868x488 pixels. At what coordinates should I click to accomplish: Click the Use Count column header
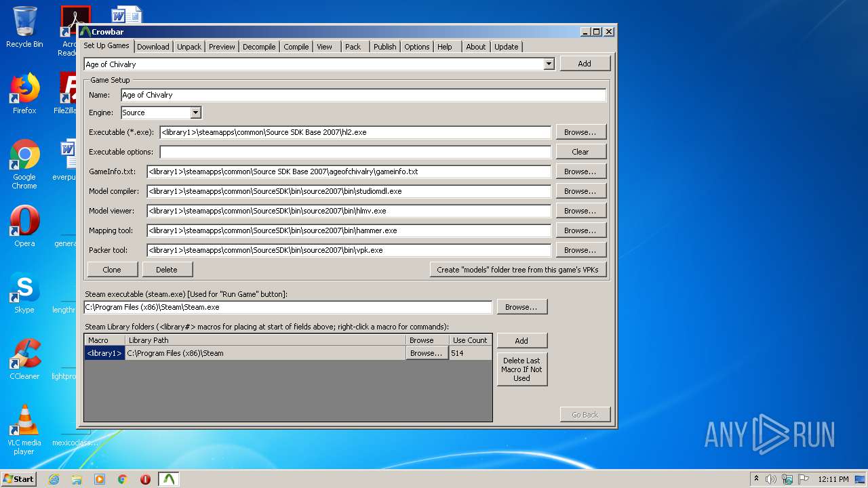point(470,340)
